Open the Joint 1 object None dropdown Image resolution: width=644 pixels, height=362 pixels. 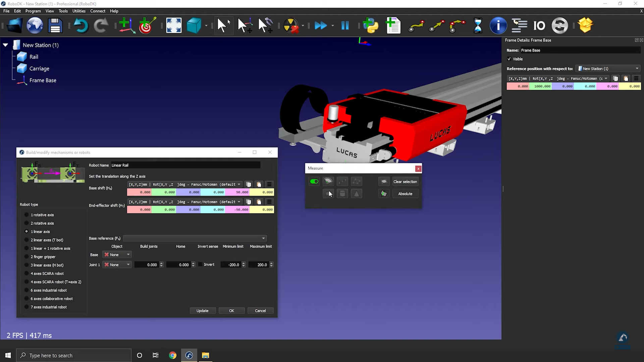click(x=117, y=265)
